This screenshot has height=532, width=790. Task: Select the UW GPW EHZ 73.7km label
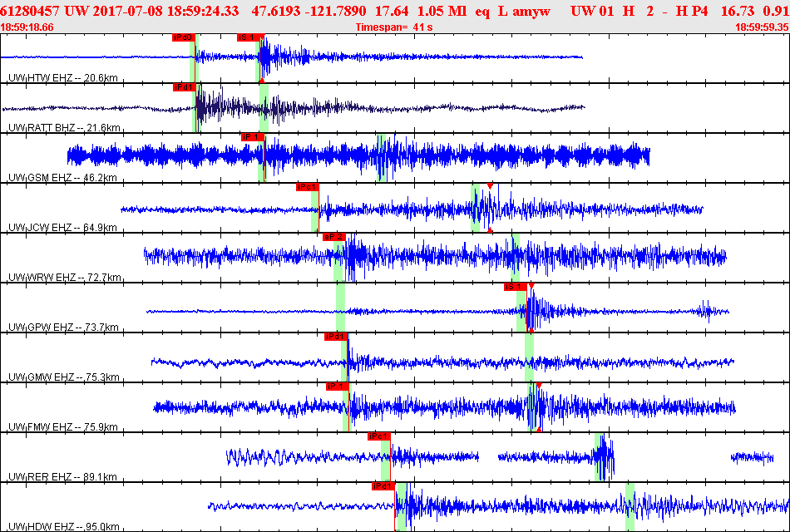pos(63,327)
